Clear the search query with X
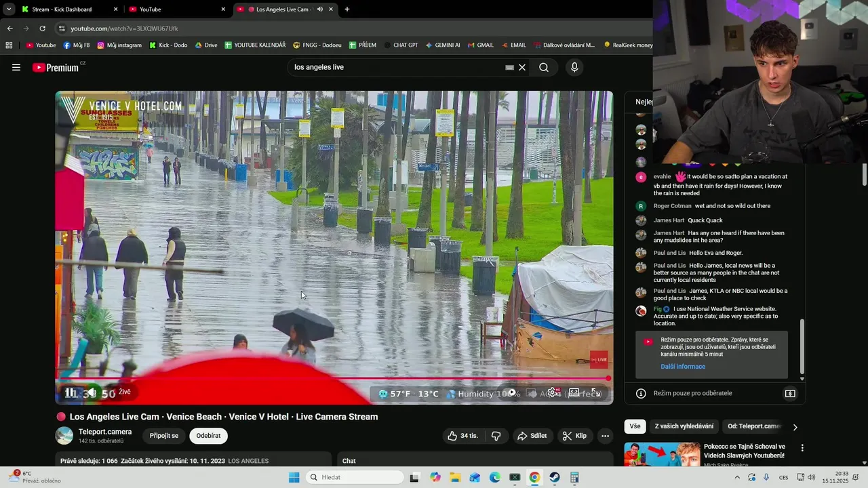Image resolution: width=868 pixels, height=488 pixels. [x=522, y=67]
